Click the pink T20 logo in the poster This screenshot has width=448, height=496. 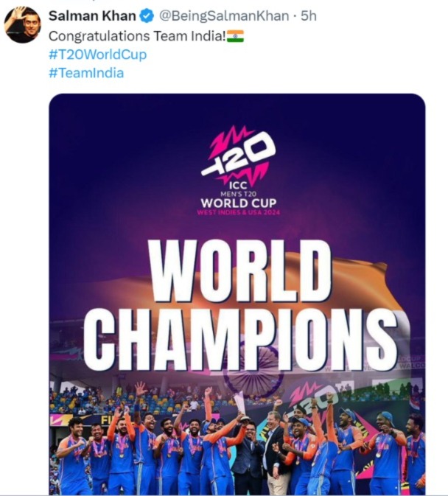pyautogui.click(x=238, y=154)
